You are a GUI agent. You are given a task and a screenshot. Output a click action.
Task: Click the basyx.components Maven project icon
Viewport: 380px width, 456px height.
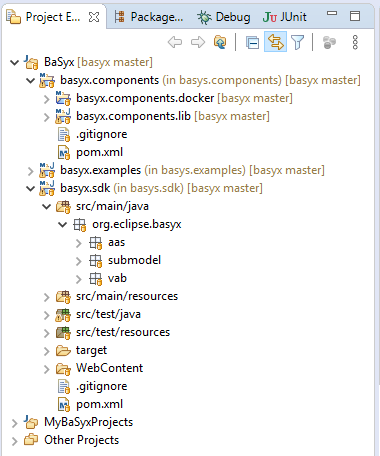47,80
